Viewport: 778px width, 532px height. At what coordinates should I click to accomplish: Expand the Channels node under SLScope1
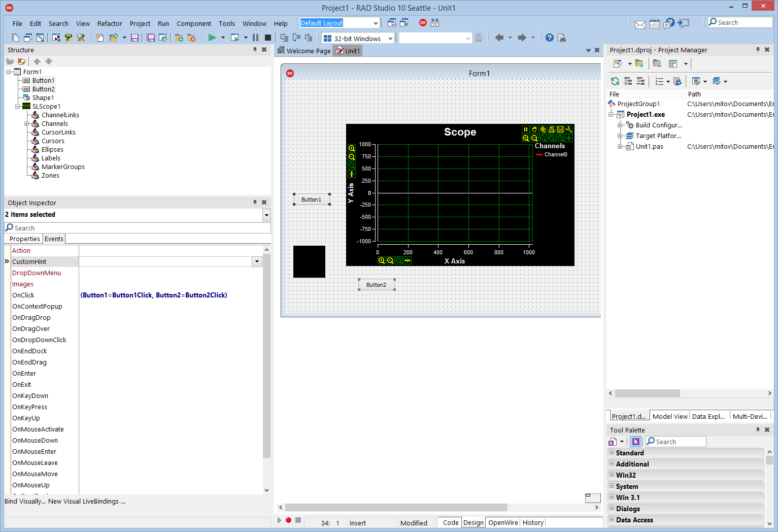coord(27,123)
